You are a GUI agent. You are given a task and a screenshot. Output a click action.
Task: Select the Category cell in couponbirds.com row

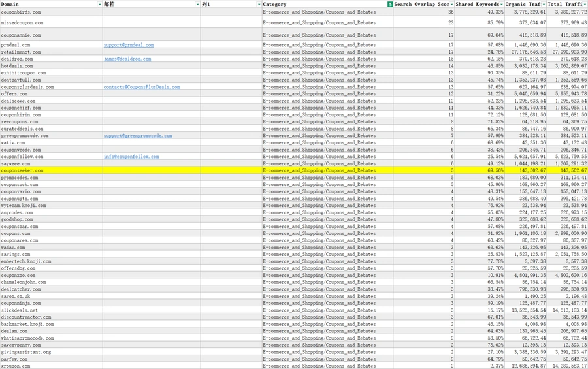pyautogui.click(x=327, y=12)
